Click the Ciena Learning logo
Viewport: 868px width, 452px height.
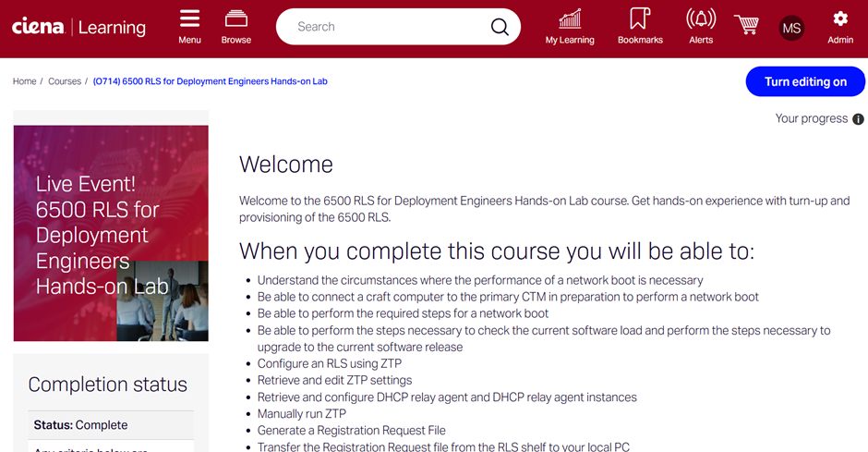78,27
